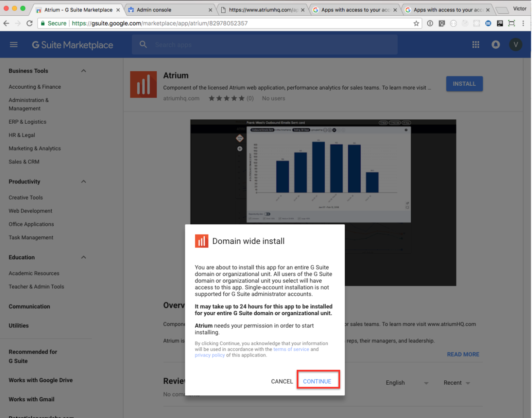Click CONTINUE in the install dialog
The width and height of the screenshot is (532, 418).
pos(317,381)
